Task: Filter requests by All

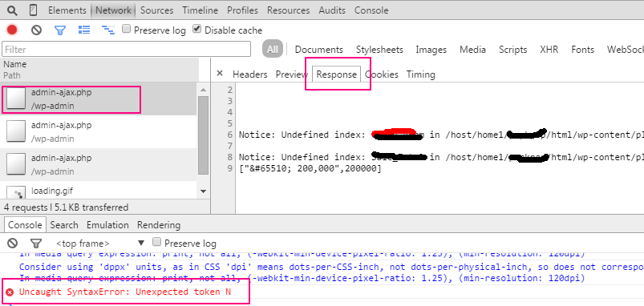Action: (x=273, y=50)
